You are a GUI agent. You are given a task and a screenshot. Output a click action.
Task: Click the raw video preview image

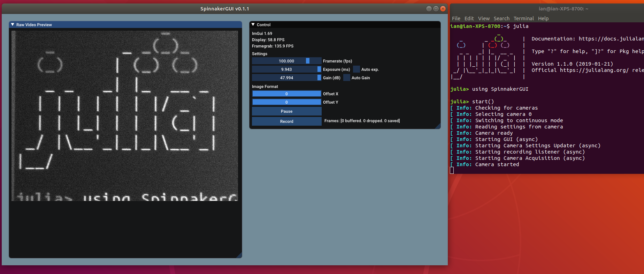pos(125,116)
